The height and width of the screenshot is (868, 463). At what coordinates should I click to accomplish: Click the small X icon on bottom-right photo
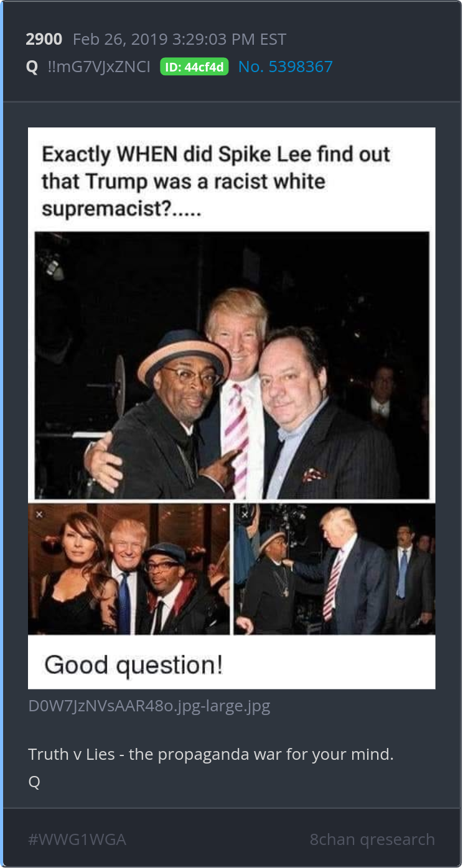point(245,515)
